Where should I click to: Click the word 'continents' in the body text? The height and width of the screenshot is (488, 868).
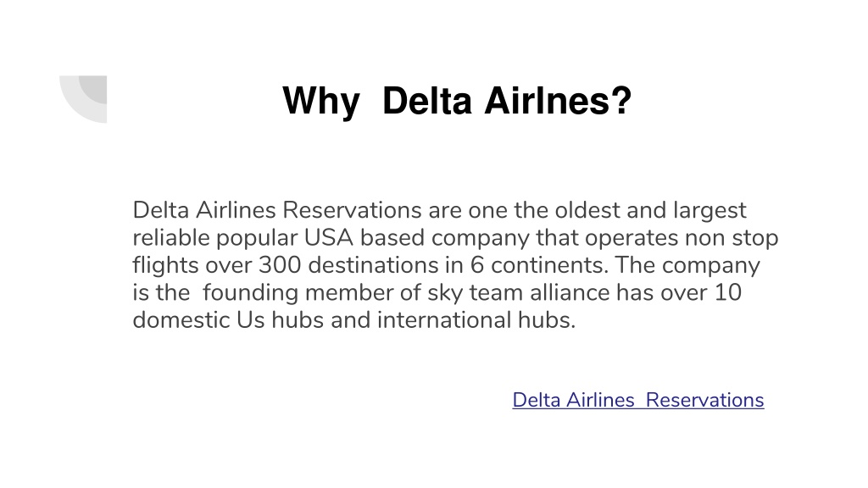tap(547, 265)
